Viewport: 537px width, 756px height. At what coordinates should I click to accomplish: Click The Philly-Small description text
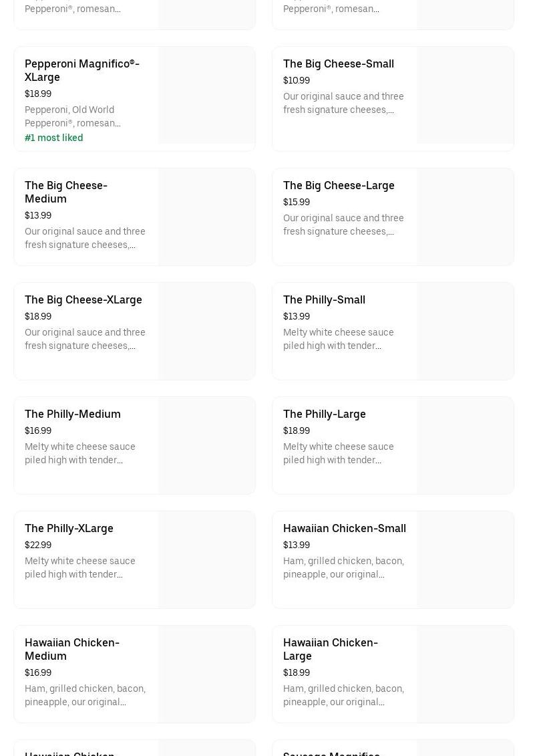pyautogui.click(x=338, y=340)
